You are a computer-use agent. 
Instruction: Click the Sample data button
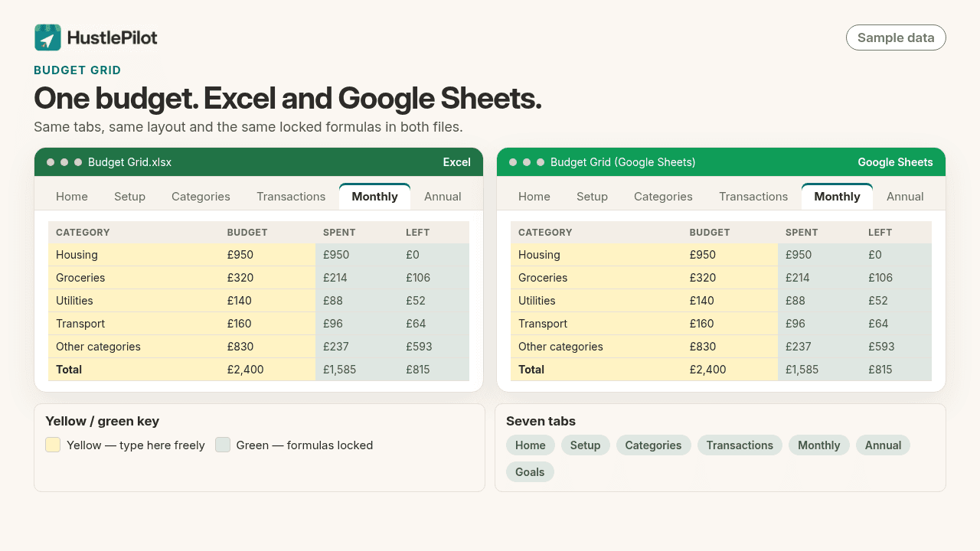(x=896, y=37)
